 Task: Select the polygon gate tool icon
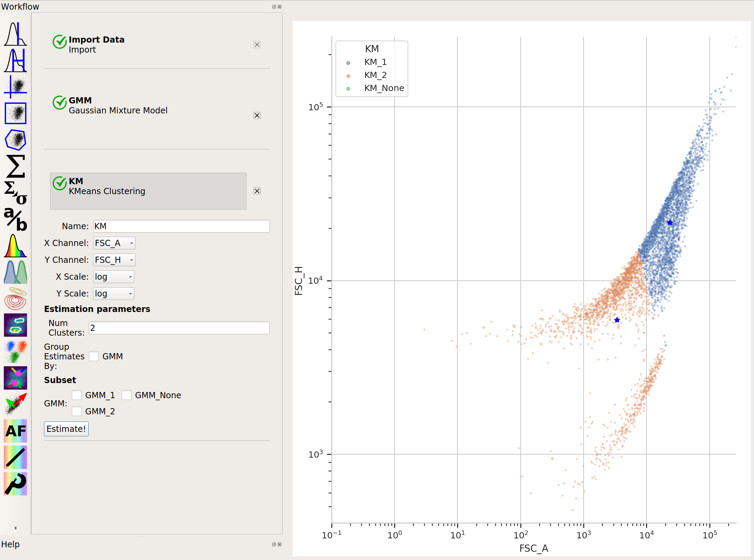(15, 140)
